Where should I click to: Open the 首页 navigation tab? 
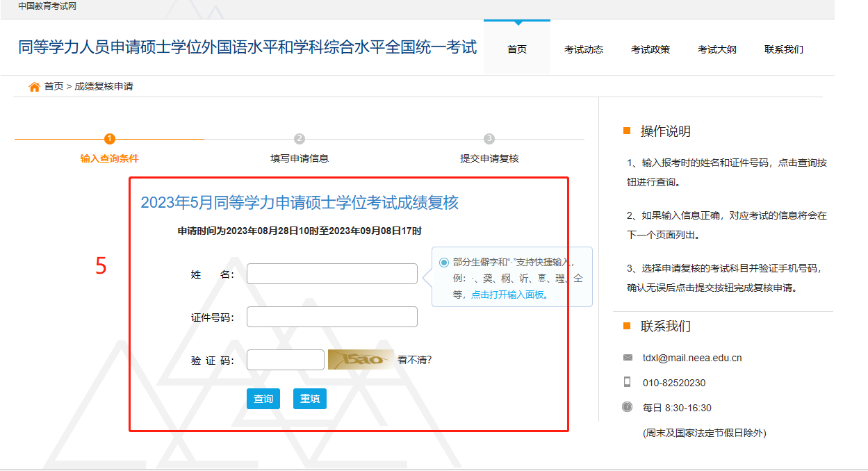pos(516,49)
